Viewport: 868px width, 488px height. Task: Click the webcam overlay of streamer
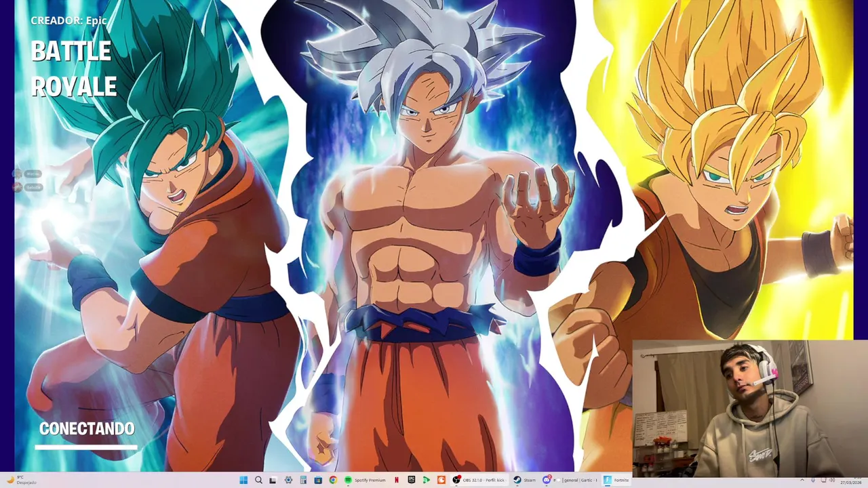[x=750, y=409]
